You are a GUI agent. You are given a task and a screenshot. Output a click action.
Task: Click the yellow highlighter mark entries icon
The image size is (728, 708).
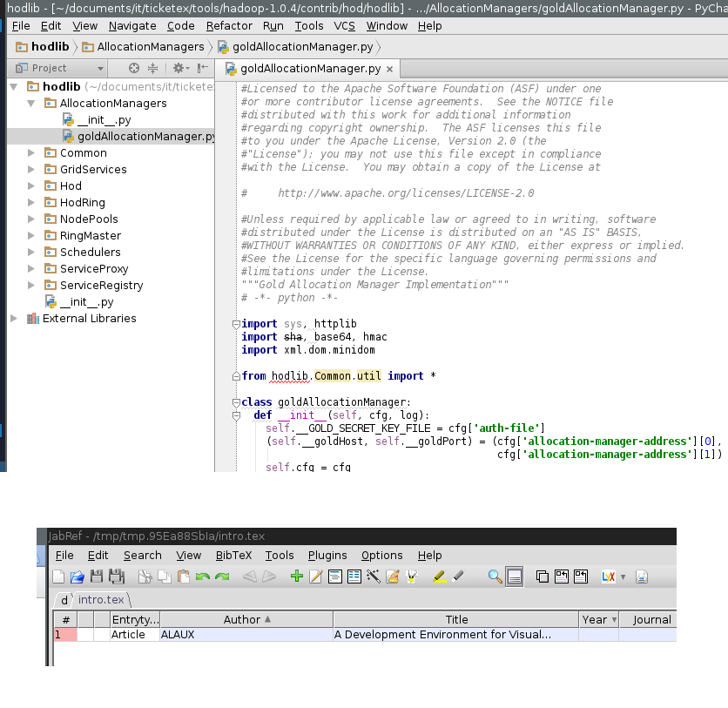coord(439,577)
